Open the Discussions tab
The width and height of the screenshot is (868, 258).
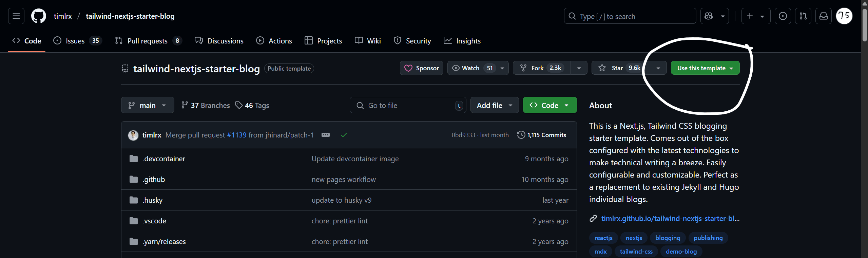[x=219, y=41]
